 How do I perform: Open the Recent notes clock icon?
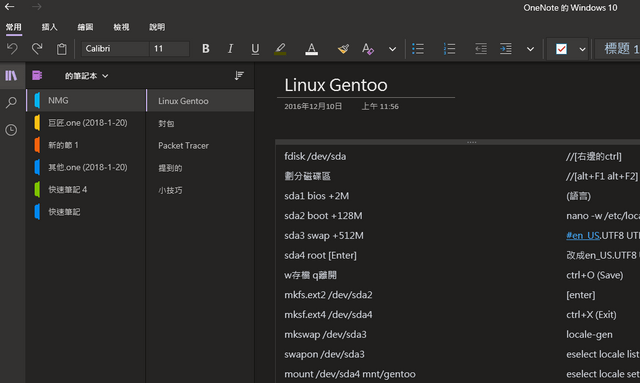click(11, 130)
